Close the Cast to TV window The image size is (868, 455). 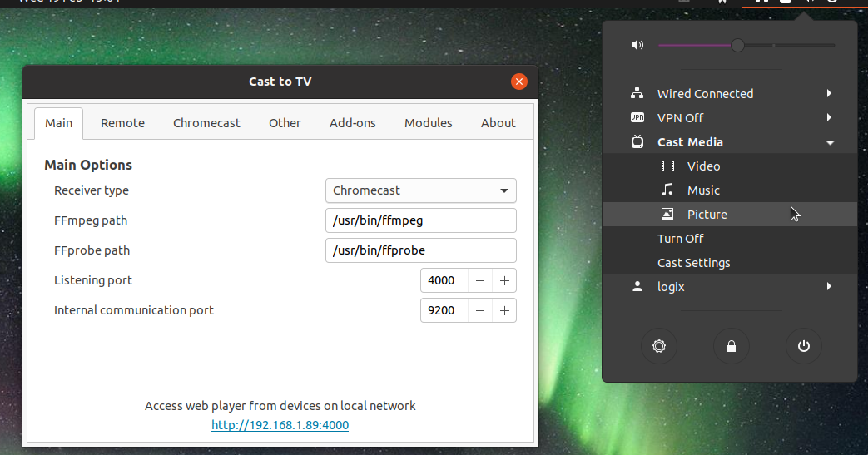click(x=518, y=82)
